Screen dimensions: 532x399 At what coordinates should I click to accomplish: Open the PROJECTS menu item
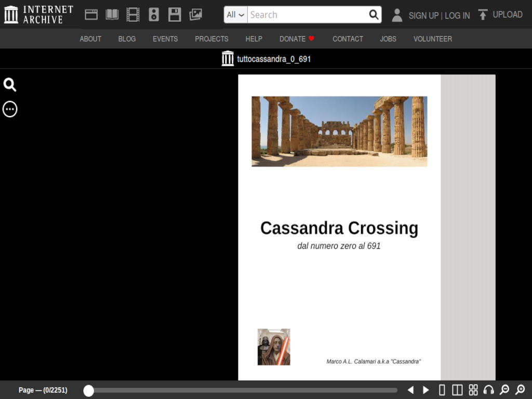click(212, 39)
